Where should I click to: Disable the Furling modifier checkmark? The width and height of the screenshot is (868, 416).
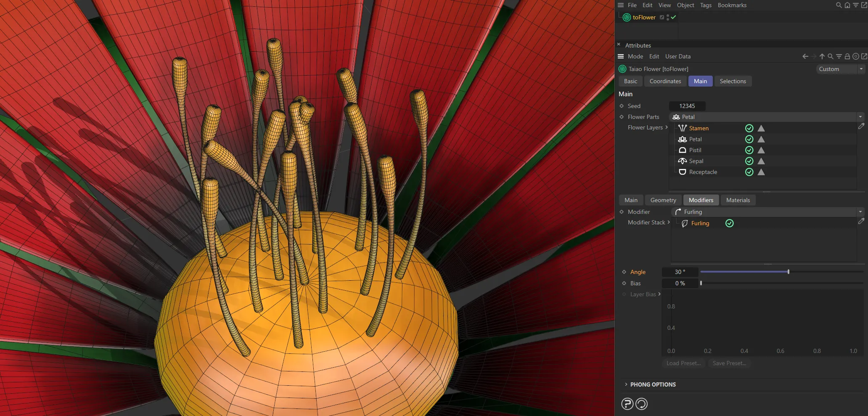730,223
